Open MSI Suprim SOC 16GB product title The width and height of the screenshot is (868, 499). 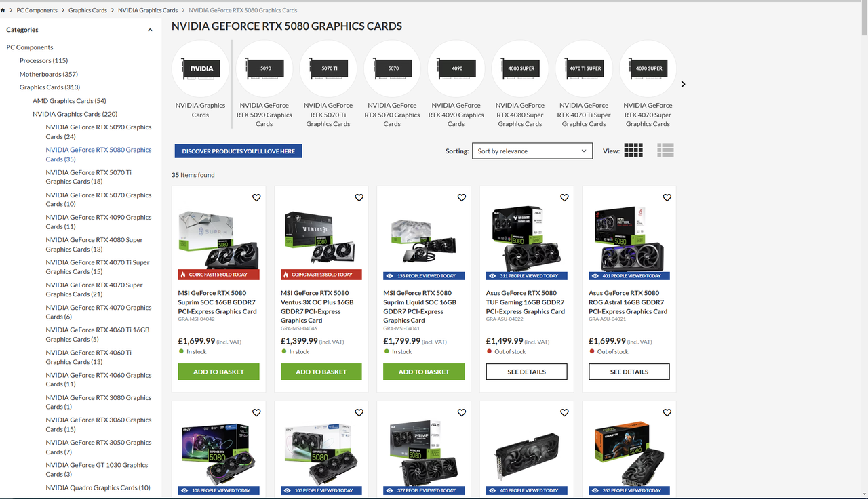pyautogui.click(x=218, y=302)
